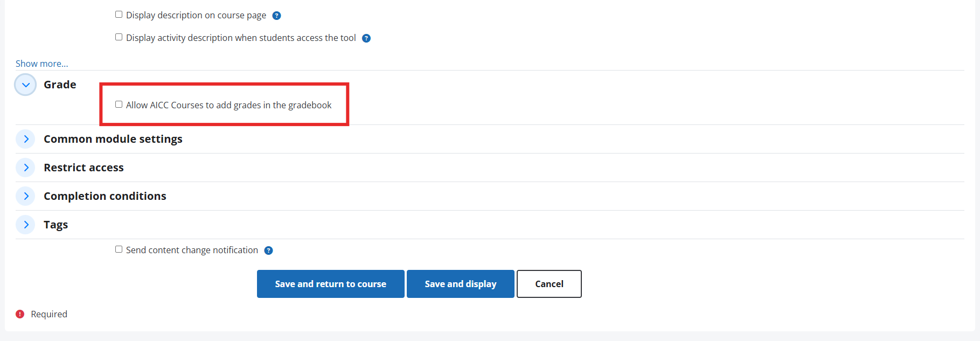Check Allow AICC Courses to add grades
980x341 pixels.
coord(119,105)
